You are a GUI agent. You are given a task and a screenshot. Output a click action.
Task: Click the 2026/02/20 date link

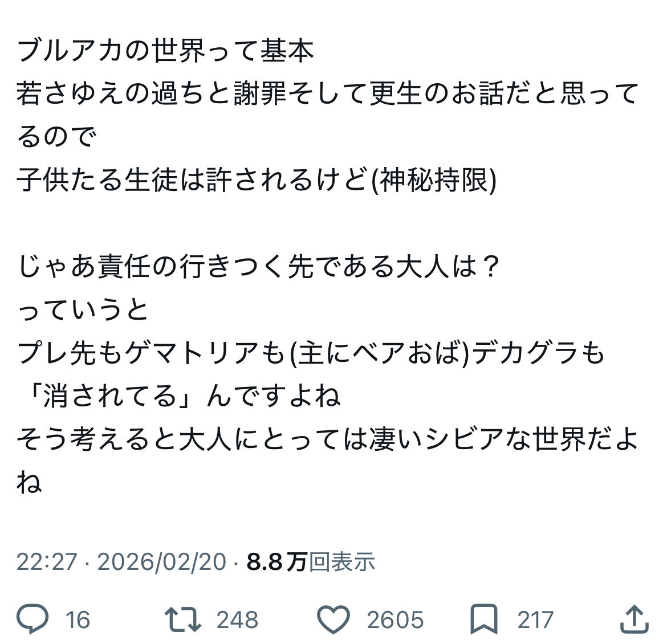[162, 562]
